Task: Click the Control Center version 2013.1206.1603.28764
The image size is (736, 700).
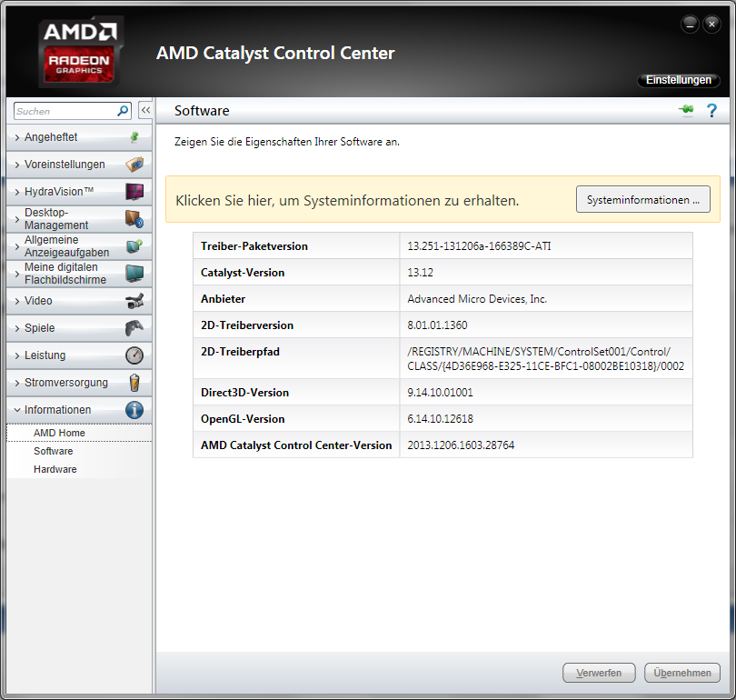Action: pos(461,445)
